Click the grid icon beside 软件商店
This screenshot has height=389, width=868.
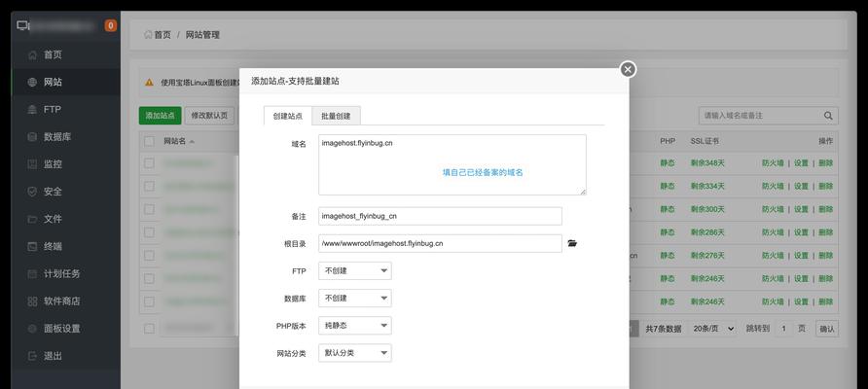tap(32, 301)
